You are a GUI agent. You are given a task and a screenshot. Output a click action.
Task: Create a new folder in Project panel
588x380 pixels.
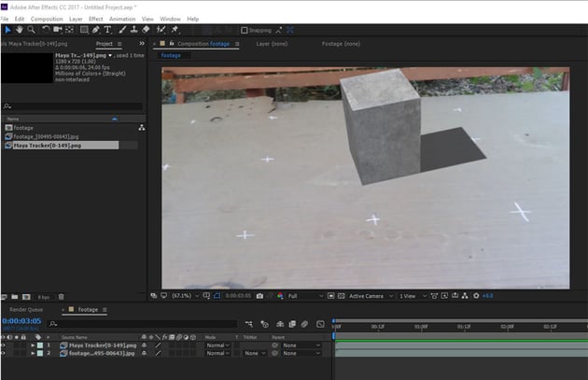15,297
